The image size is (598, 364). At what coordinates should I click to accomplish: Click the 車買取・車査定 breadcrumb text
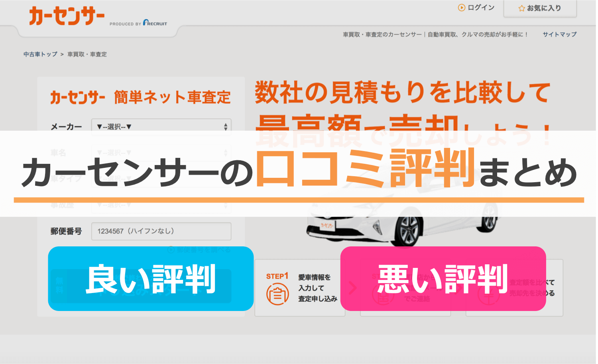coord(87,54)
